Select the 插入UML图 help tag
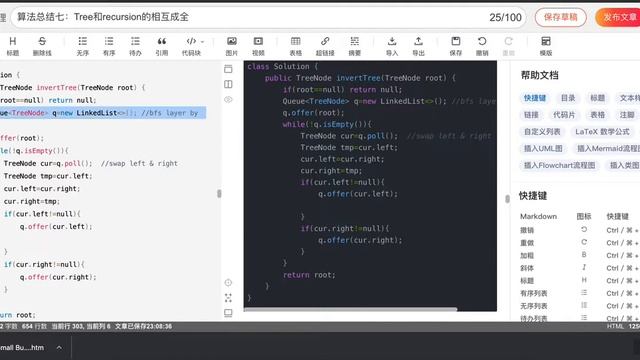This screenshot has width=640, height=360. (x=543, y=149)
